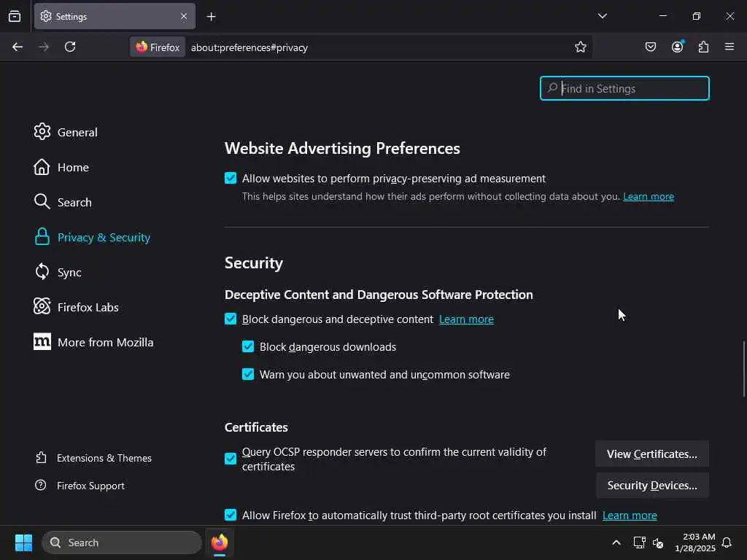Viewport: 747px width, 560px height.
Task: Select the General settings category
Action: point(77,132)
